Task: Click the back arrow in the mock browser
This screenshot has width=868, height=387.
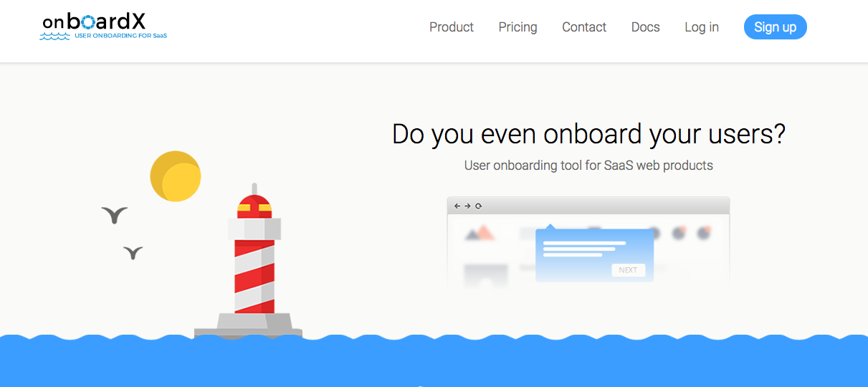Action: (457, 206)
